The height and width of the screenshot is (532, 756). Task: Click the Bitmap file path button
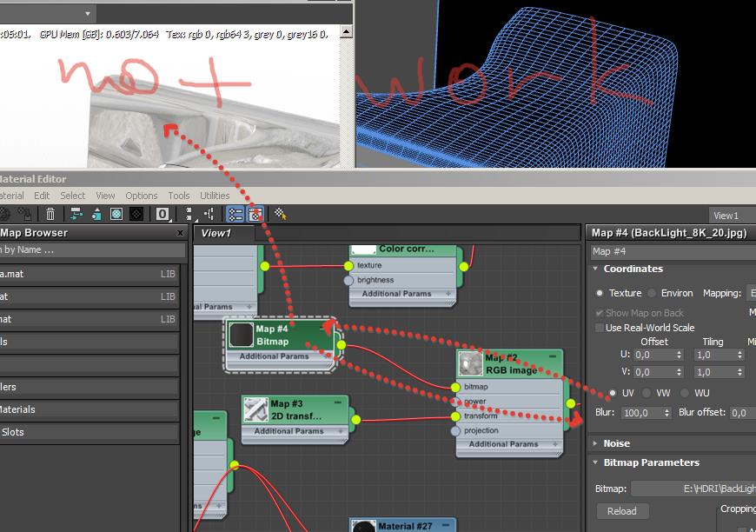pyautogui.click(x=693, y=489)
